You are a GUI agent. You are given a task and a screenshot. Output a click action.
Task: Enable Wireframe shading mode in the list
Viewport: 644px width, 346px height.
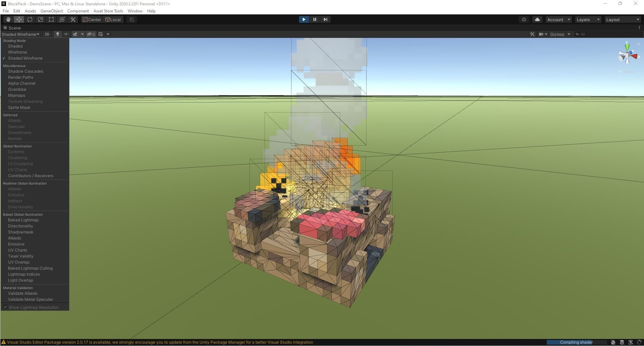17,52
